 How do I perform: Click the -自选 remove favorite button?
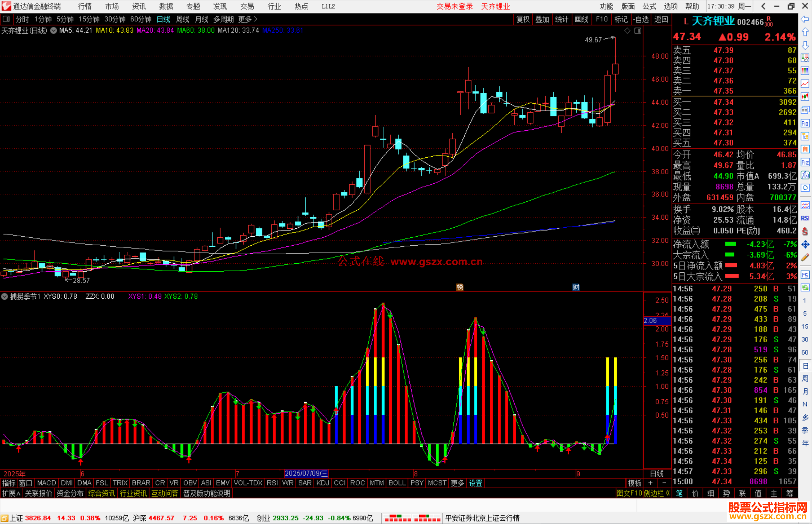click(641, 19)
